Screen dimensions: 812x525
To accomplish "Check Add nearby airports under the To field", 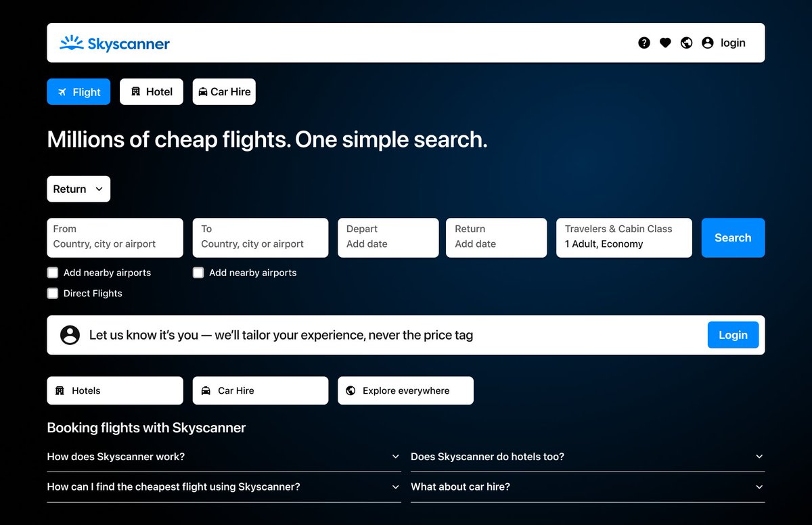I will pyautogui.click(x=198, y=273).
